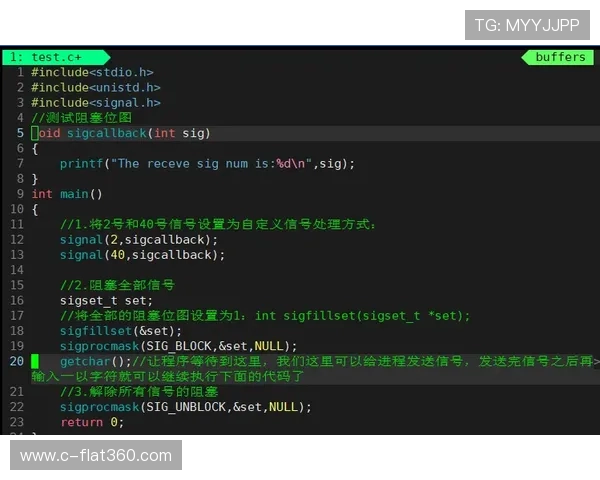
Task: Click the int sig parameter on line 5
Action: [x=179, y=133]
